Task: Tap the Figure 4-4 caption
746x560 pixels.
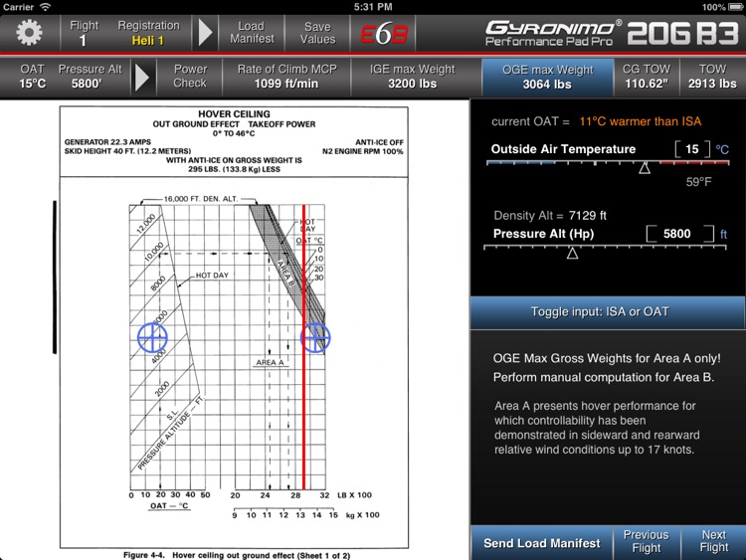Action: pyautogui.click(x=237, y=555)
